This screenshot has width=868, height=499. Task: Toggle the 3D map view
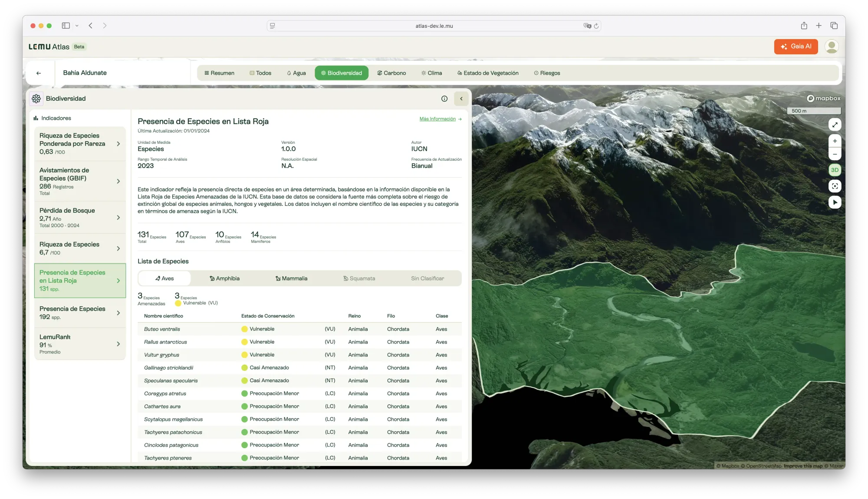click(x=835, y=170)
